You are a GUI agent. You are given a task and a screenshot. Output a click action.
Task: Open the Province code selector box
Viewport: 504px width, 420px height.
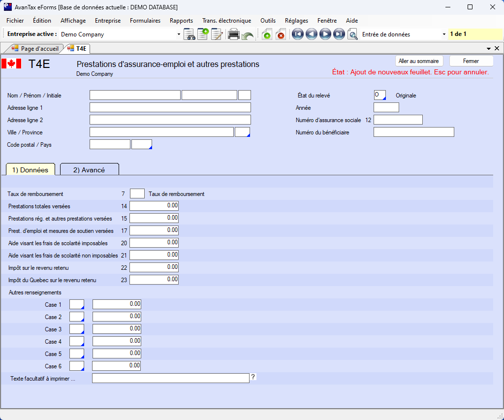coord(243,132)
